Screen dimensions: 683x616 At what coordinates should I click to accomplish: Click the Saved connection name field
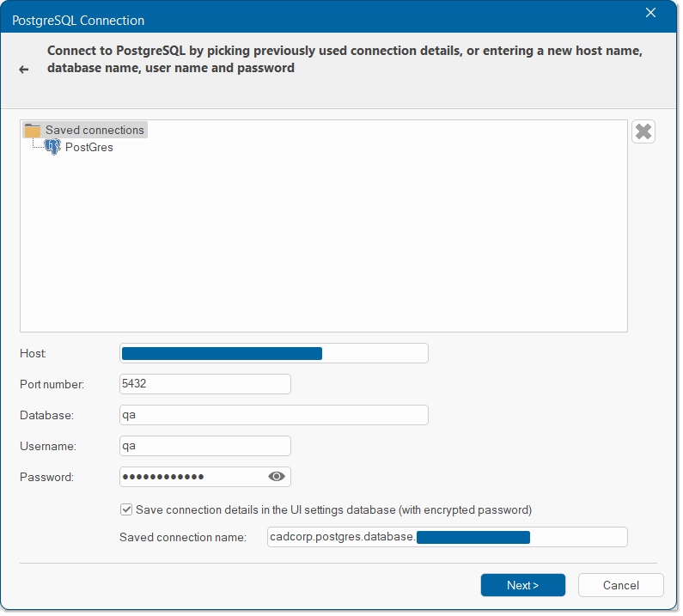[x=448, y=537]
